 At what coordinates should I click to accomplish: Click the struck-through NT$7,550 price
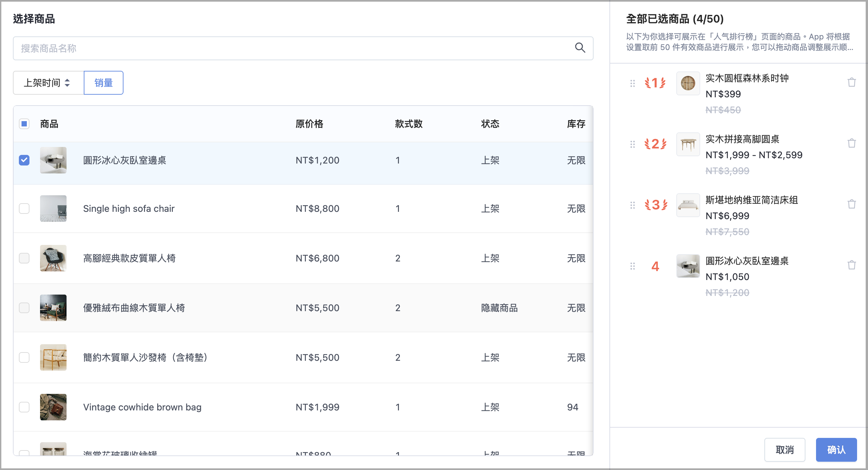point(727,232)
